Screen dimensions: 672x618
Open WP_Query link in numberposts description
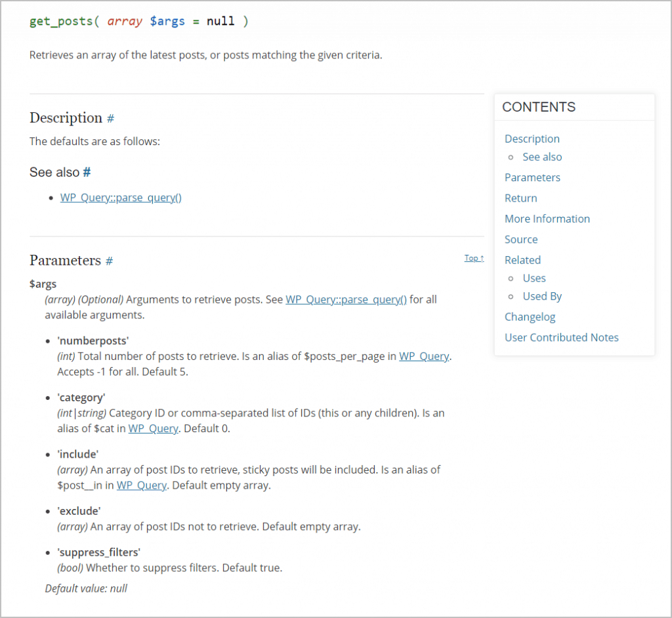tap(424, 357)
